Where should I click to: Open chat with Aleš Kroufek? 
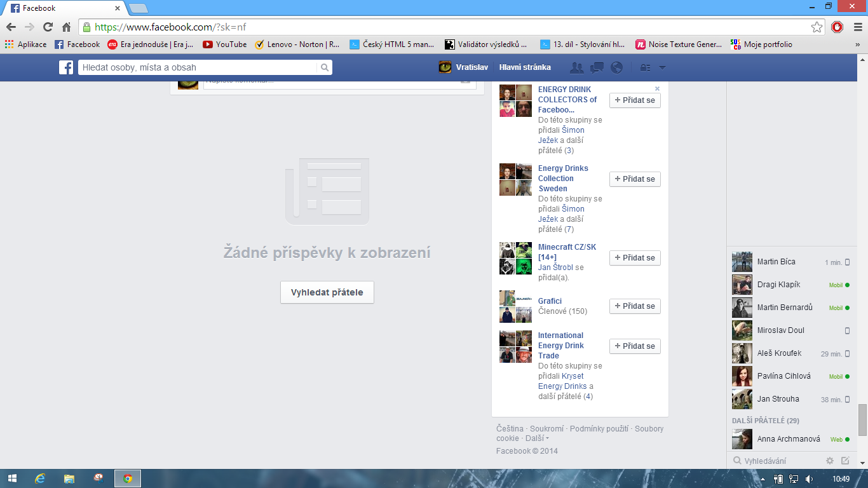pos(792,353)
